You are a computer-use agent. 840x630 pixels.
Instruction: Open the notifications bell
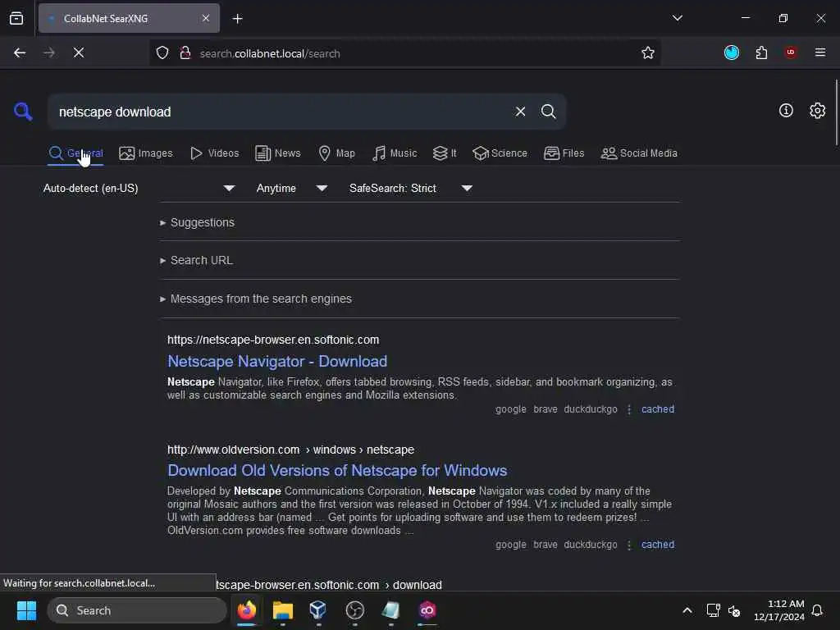pos(817,610)
